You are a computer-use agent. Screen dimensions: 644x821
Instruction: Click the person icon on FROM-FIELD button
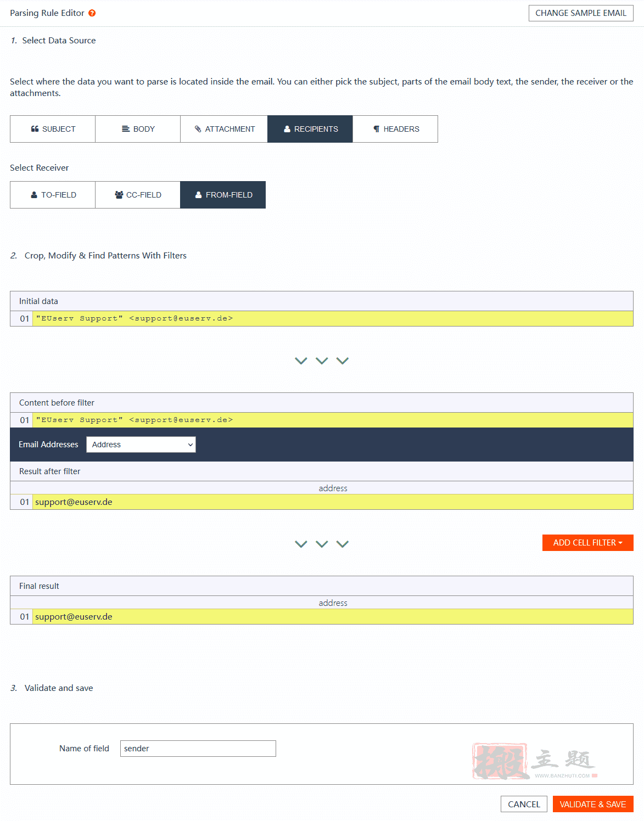(x=199, y=195)
